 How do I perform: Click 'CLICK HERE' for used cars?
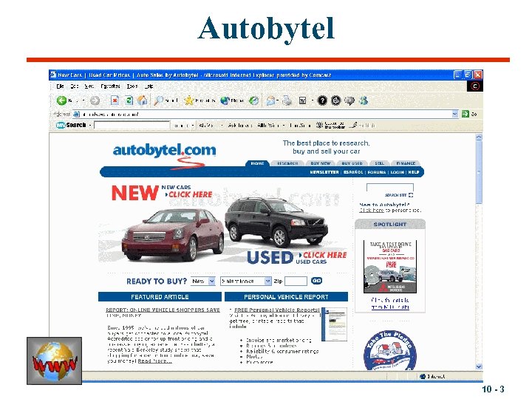click(x=323, y=255)
